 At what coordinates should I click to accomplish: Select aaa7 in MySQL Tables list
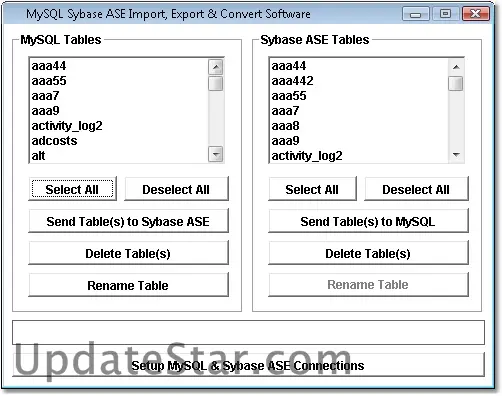(x=119, y=96)
